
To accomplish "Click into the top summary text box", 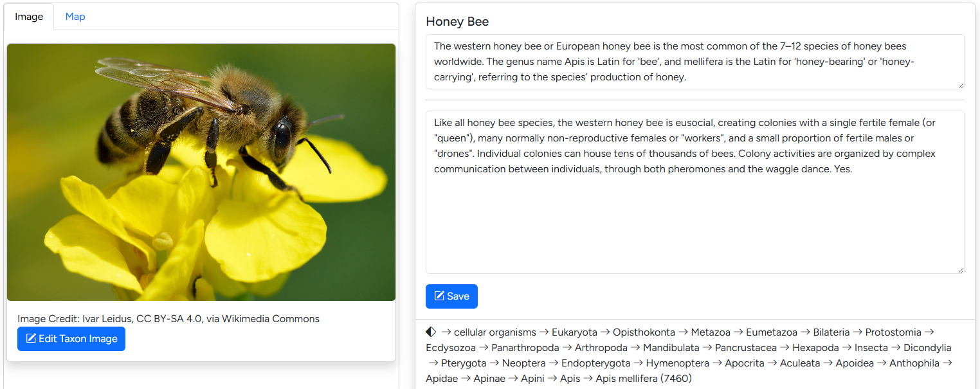I will click(x=694, y=62).
